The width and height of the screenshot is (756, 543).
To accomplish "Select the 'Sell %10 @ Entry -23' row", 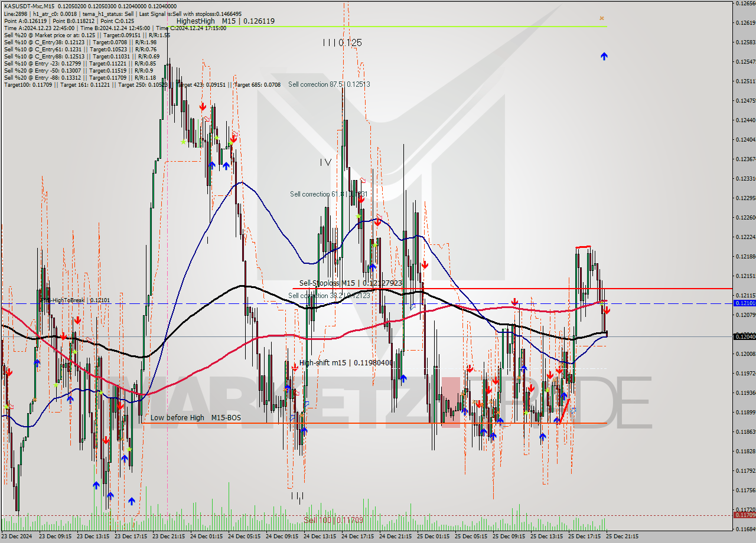I will [80, 64].
